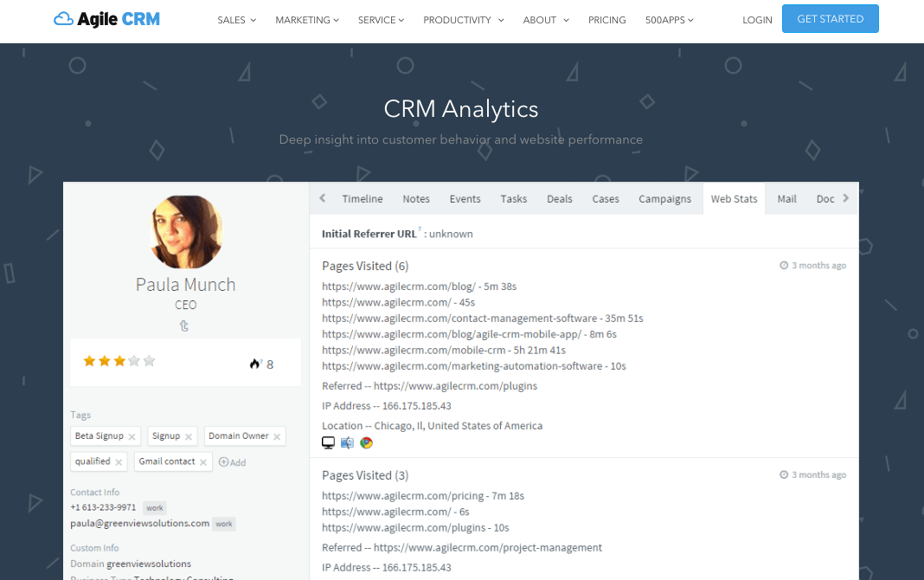924x580 pixels.
Task: Click the GET STARTED button
Action: point(830,18)
